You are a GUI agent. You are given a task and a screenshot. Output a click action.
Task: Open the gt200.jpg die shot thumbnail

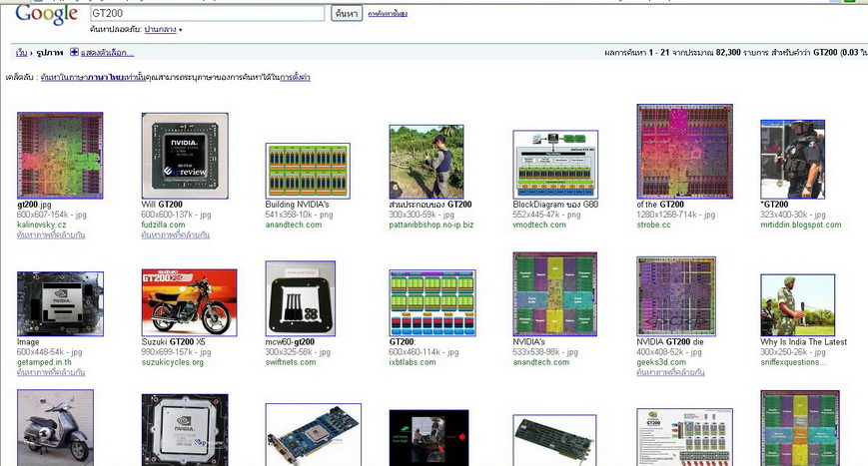click(60, 156)
